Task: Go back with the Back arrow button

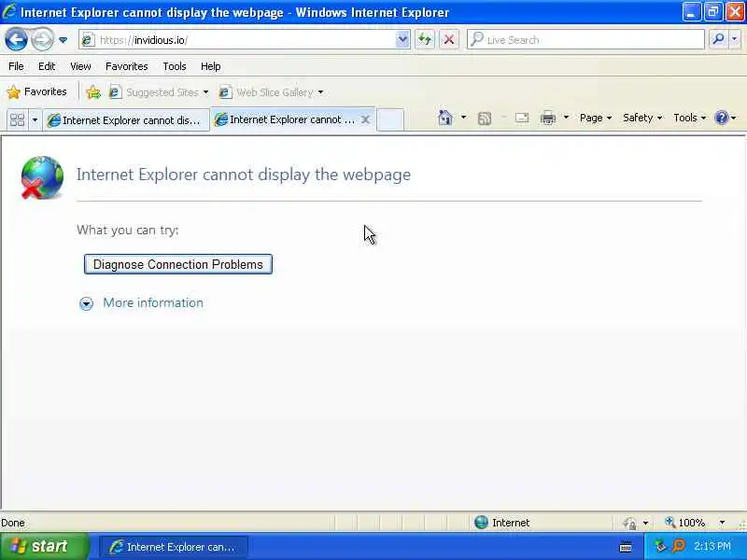Action: point(16,39)
